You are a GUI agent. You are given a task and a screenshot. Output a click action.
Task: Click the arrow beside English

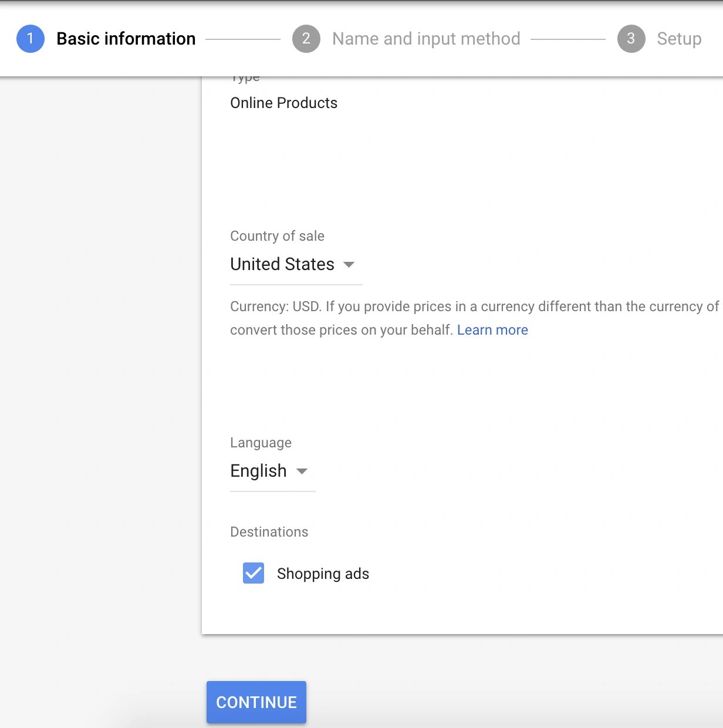302,471
